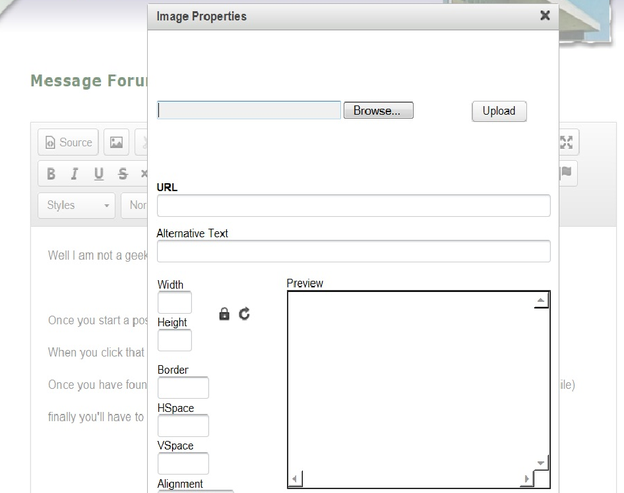Click the Source button in editor toolbar
The height and width of the screenshot is (493, 624).
(68, 142)
